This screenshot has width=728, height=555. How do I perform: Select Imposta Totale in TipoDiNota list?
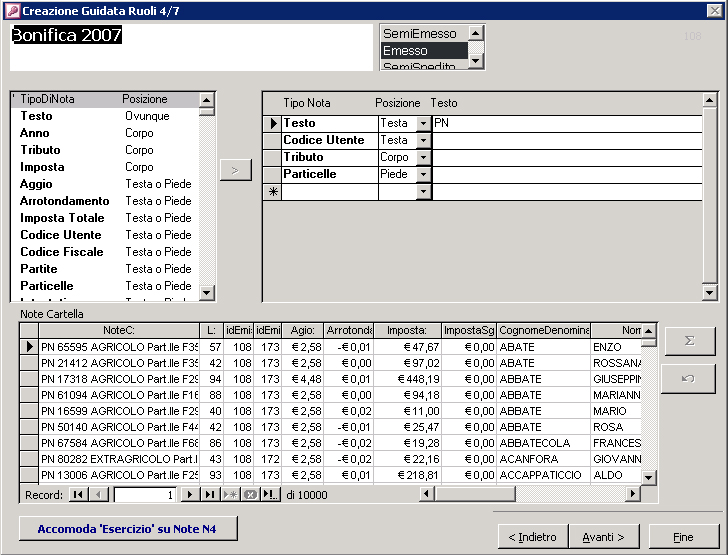point(62,218)
